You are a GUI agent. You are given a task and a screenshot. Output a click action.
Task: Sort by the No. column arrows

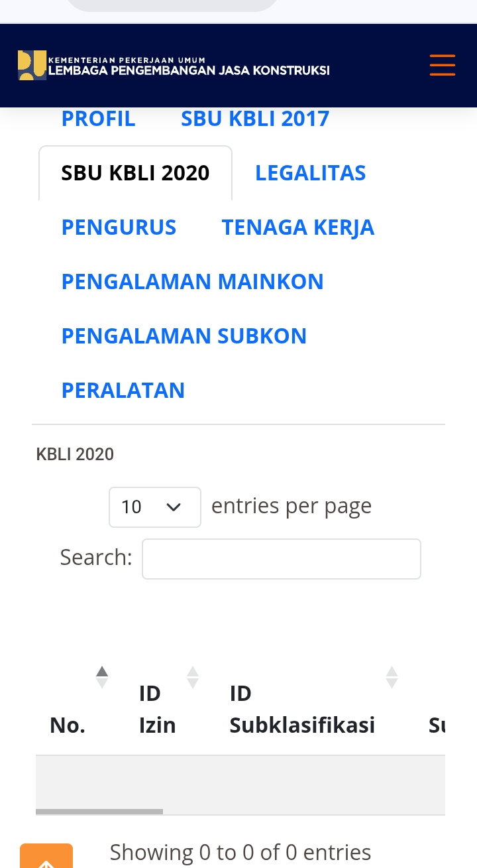click(x=102, y=677)
